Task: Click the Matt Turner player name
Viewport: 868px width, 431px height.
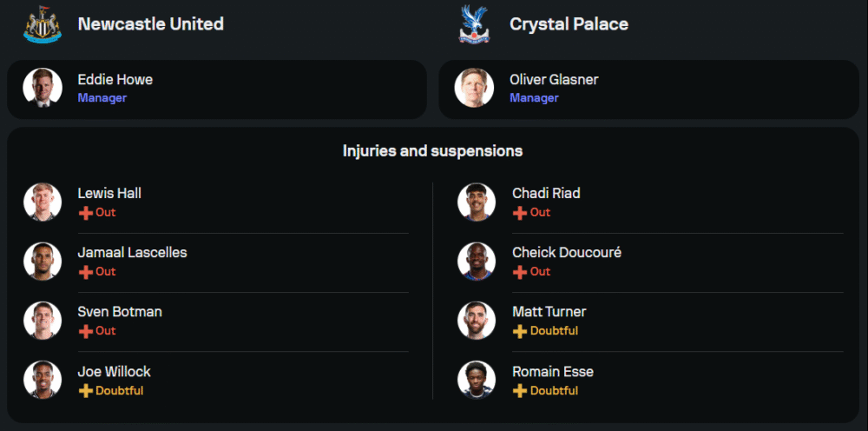Action: [x=549, y=312]
